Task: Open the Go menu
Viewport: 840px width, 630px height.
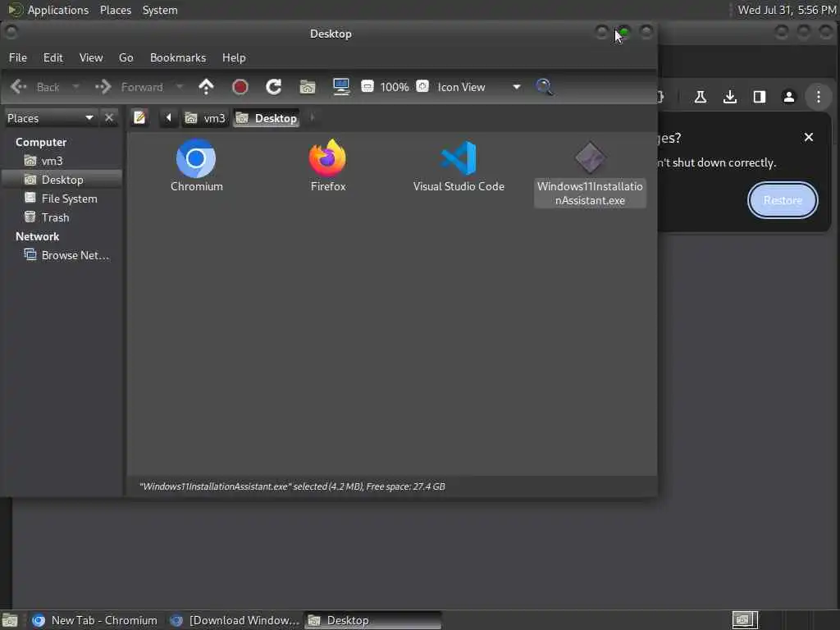Action: [126, 57]
